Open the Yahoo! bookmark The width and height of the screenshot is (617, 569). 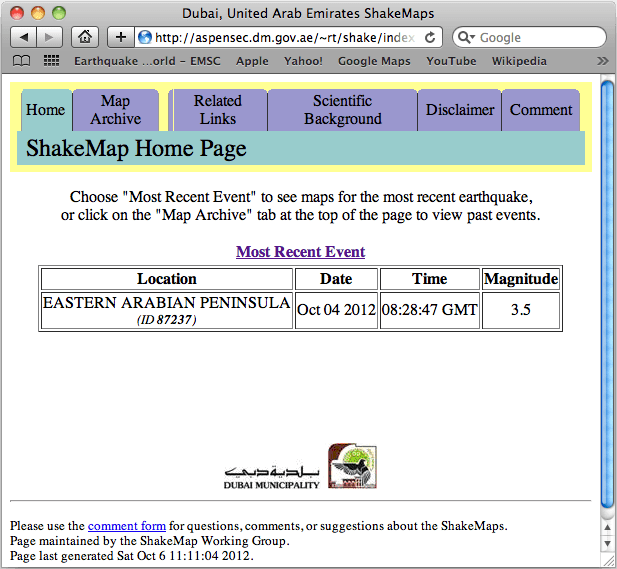coord(303,61)
